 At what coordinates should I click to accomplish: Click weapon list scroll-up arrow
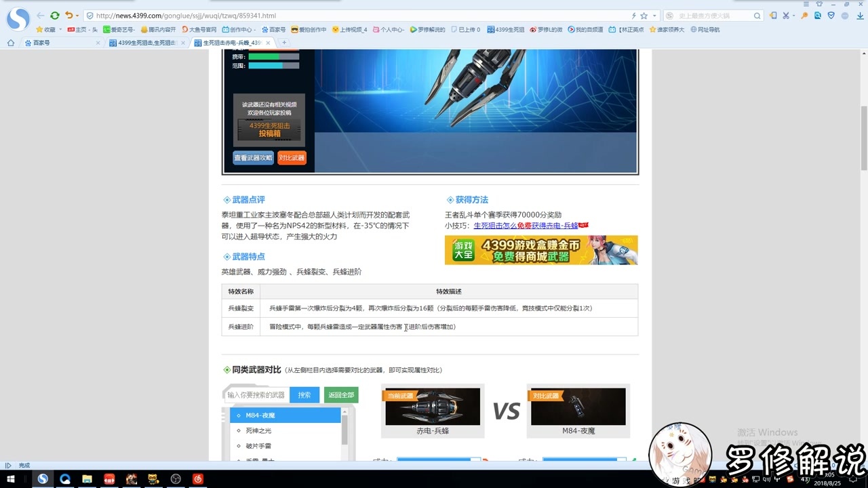[x=344, y=411]
